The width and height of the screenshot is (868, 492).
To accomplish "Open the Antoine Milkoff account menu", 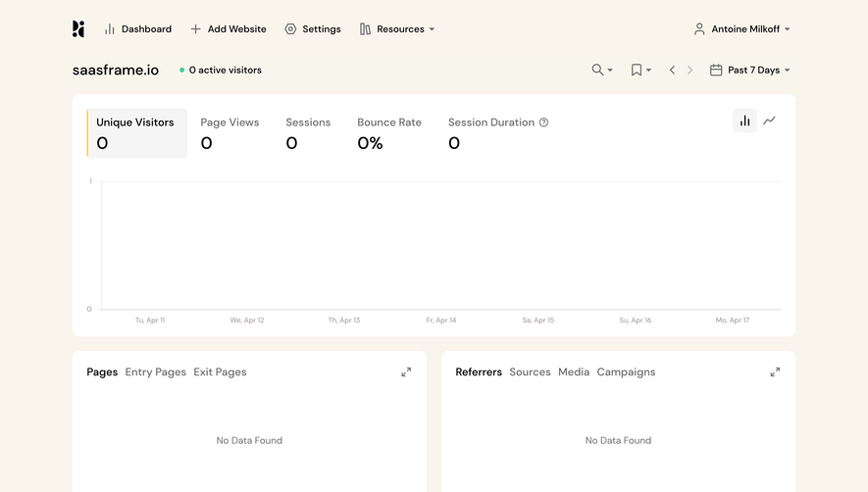I will [x=741, y=28].
